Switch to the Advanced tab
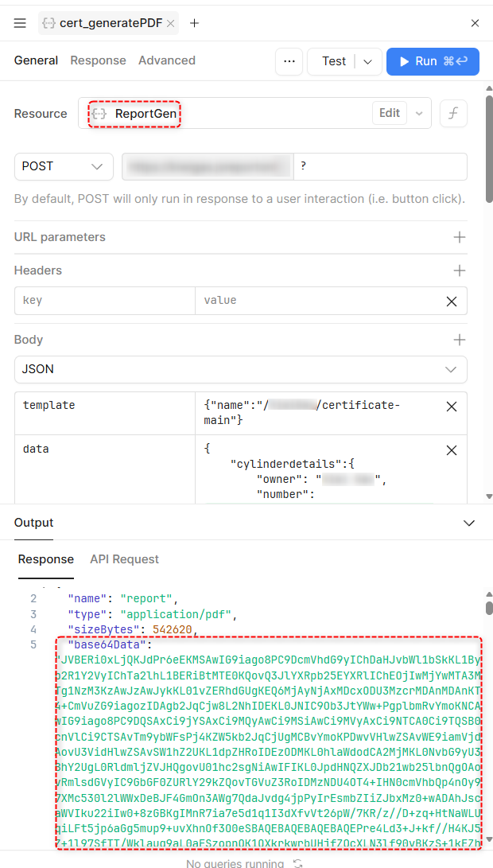The image size is (493, 868). pyautogui.click(x=166, y=60)
